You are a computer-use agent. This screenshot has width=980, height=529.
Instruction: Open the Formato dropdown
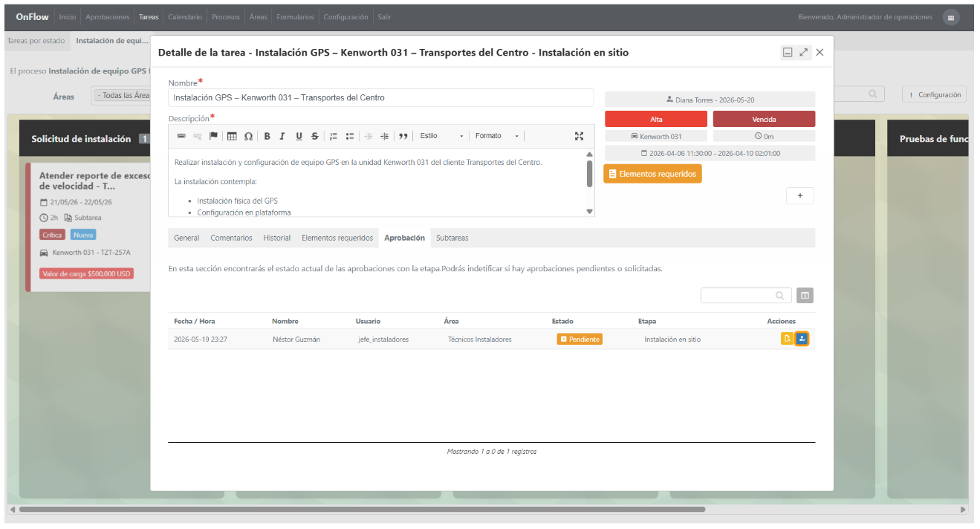point(496,136)
